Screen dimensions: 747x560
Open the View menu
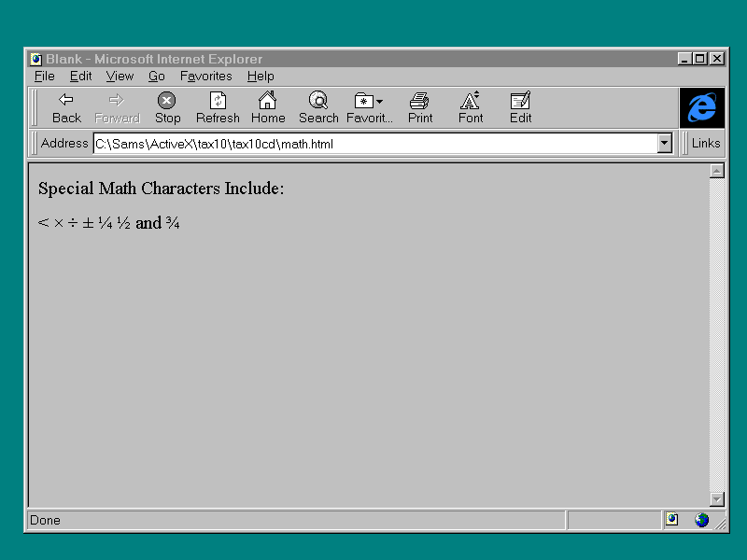point(120,77)
